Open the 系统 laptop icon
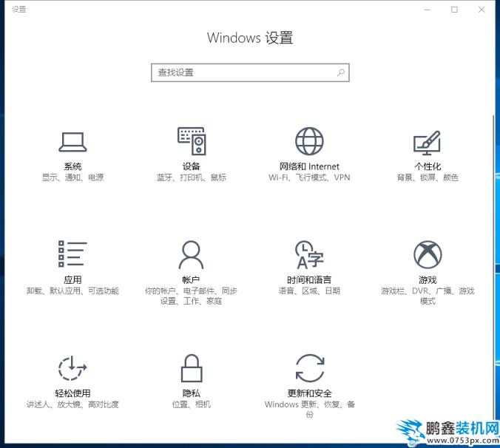Screen dimensions: 500x448 coord(72,142)
